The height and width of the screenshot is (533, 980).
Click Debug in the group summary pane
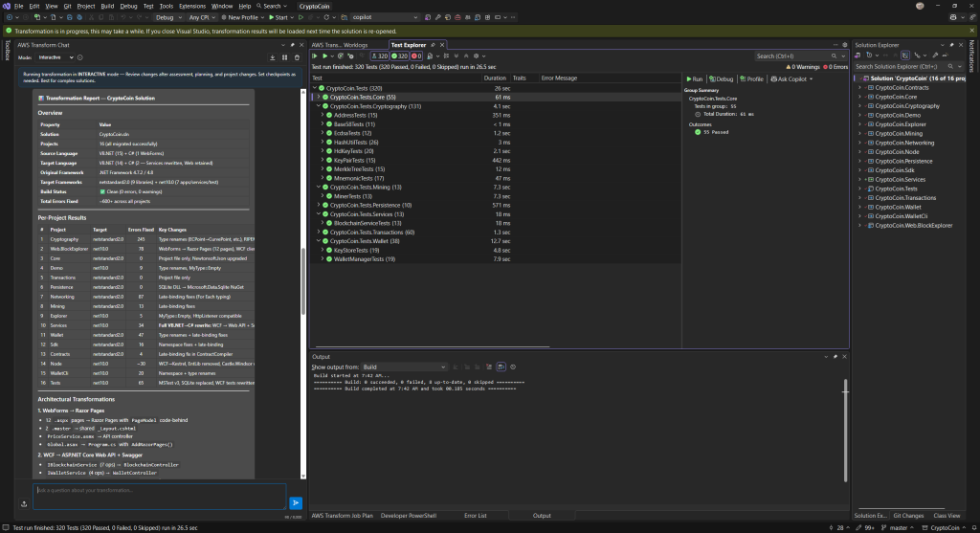(722, 79)
